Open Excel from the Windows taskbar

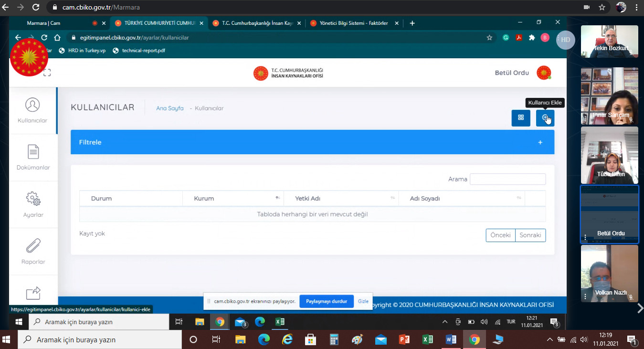[x=427, y=340]
